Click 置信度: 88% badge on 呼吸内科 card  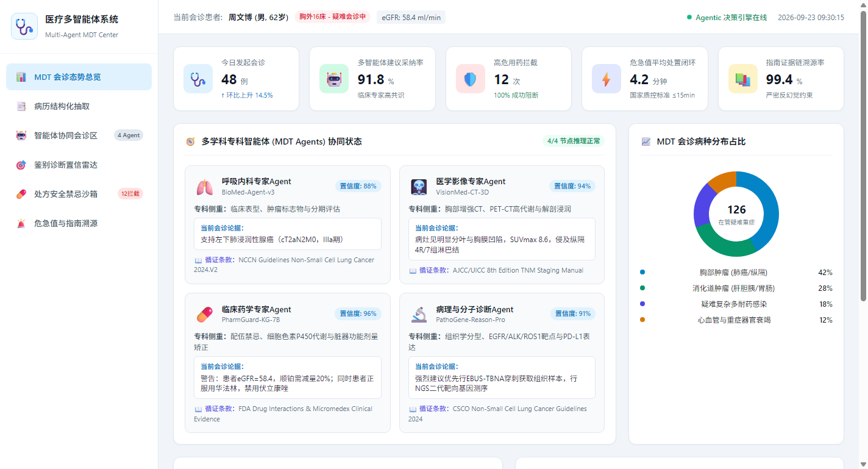tap(358, 186)
